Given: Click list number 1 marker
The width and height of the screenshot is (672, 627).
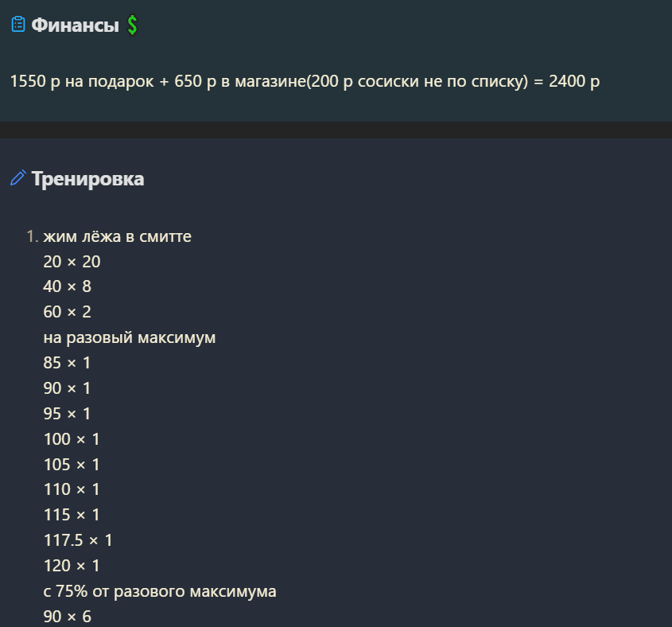Looking at the screenshot, I should click(x=33, y=236).
